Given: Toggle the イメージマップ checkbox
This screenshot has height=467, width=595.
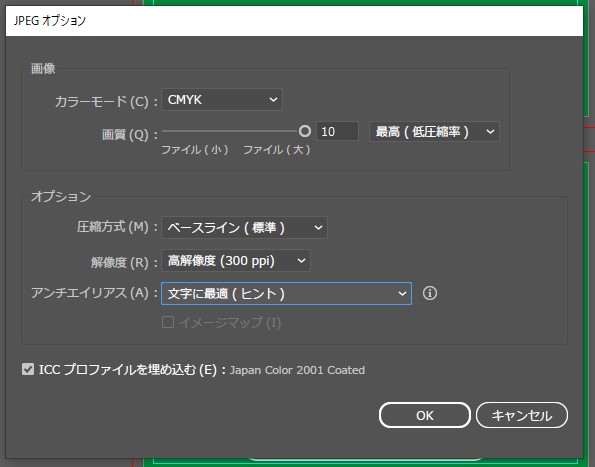Looking at the screenshot, I should pos(168,322).
